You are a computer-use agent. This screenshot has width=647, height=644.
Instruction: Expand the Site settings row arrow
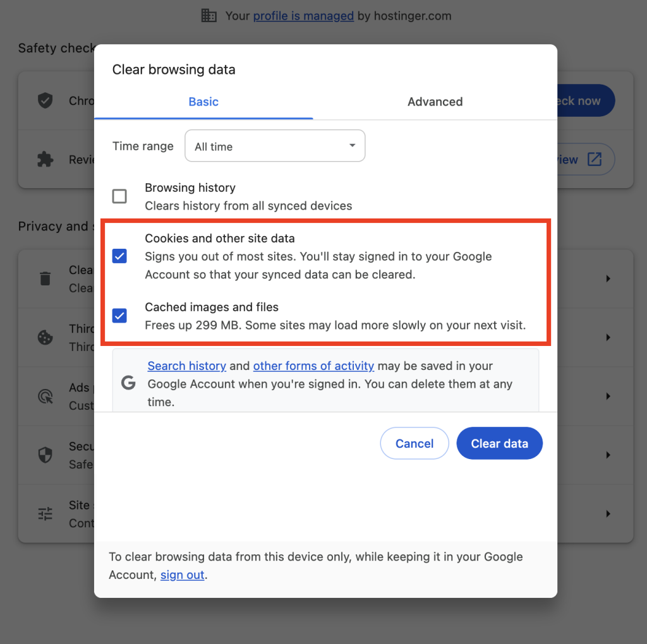pos(608,514)
